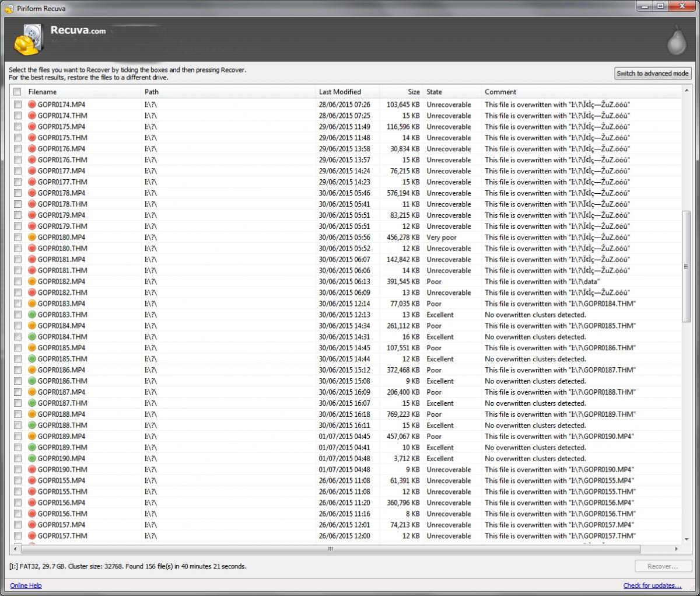Click the red status icon of GOPR0156.MP4
The image size is (700, 596).
click(x=32, y=503)
